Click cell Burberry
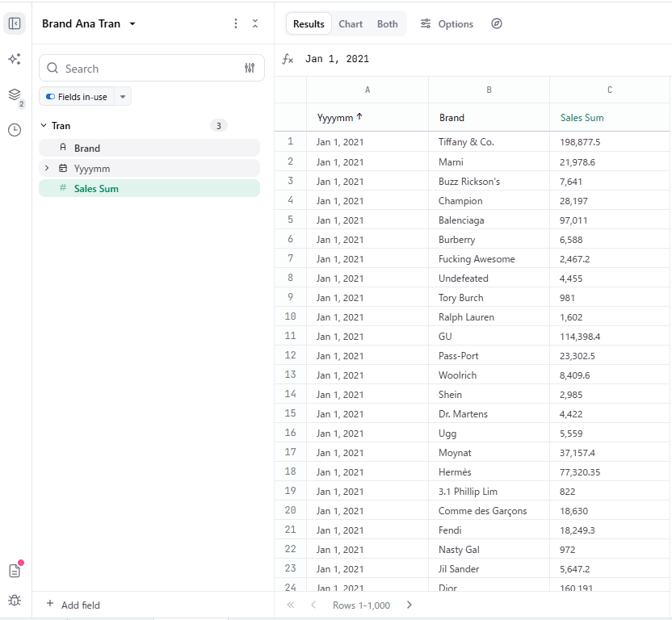Image resolution: width=672 pixels, height=620 pixels. (489, 240)
